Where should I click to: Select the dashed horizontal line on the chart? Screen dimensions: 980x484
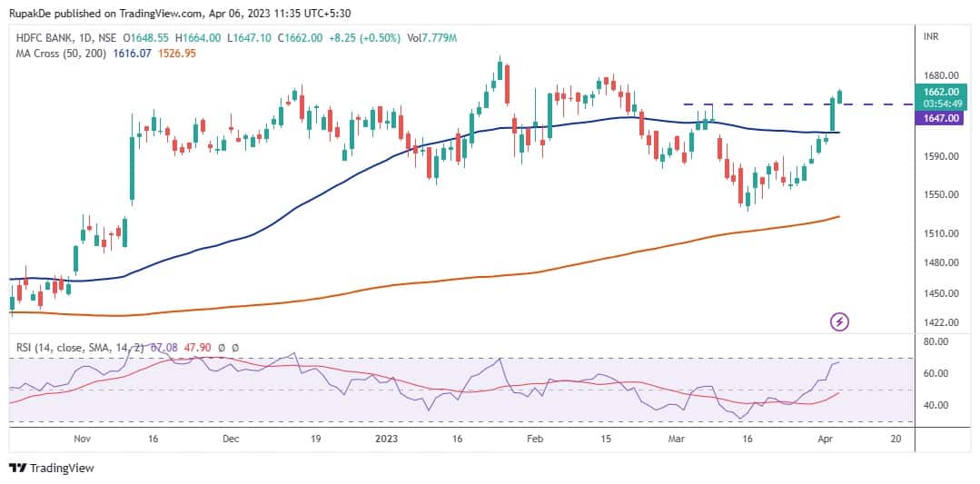click(x=800, y=104)
